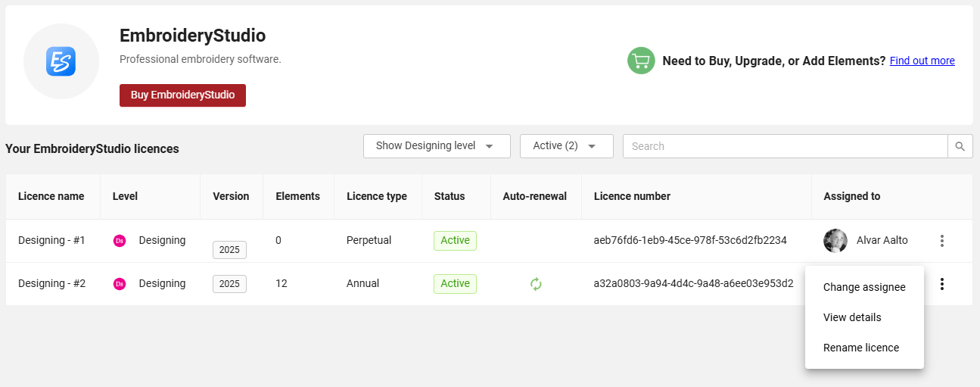Open the Find out more link
The width and height of the screenshot is (980, 387).
tap(922, 61)
